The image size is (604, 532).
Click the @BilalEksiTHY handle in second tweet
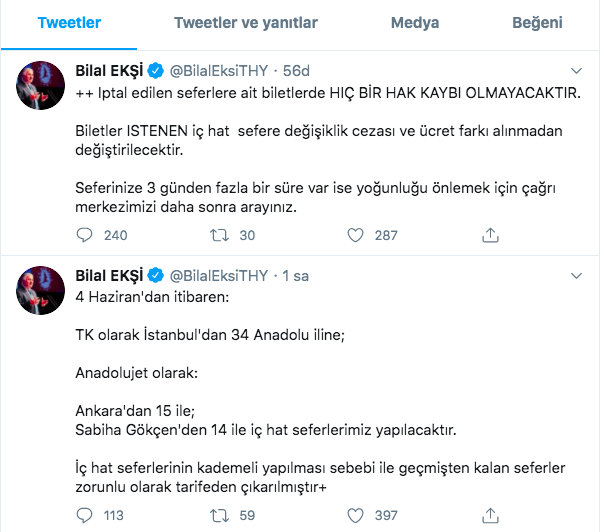(217, 275)
